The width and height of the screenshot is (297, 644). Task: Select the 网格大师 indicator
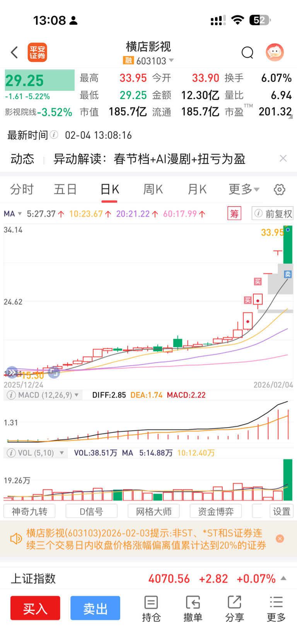pyautogui.click(x=154, y=511)
